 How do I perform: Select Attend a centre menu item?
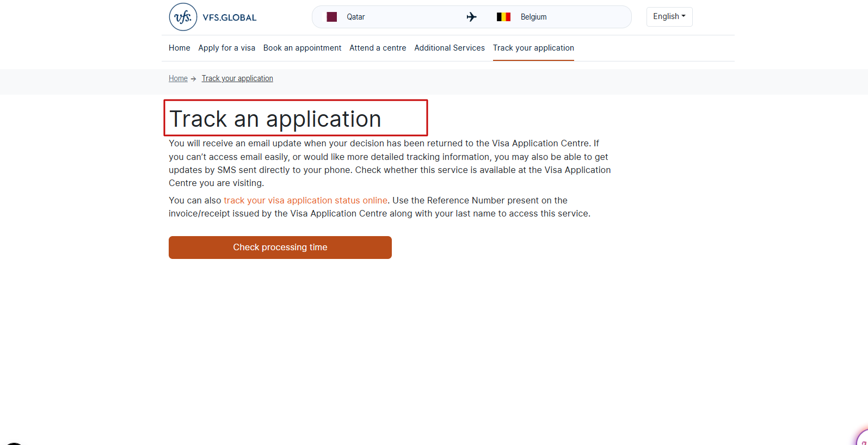coord(378,48)
